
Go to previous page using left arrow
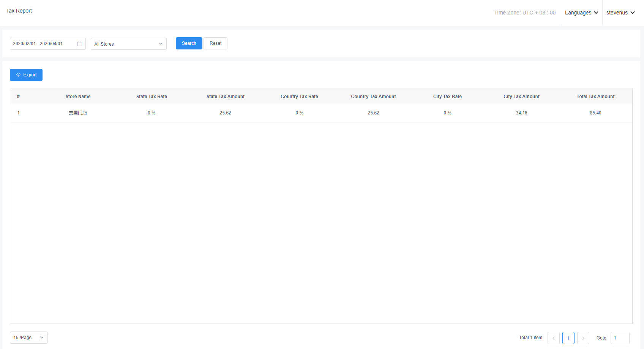tap(553, 338)
